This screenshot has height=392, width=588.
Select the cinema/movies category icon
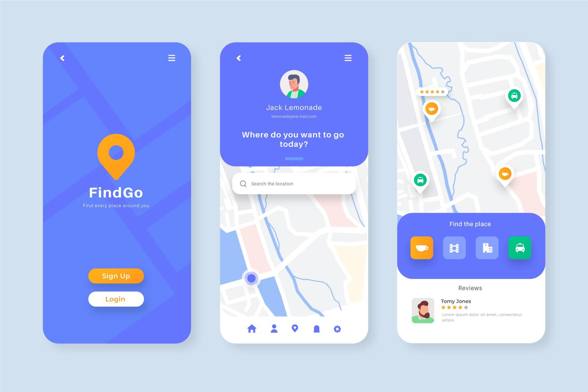pyautogui.click(x=454, y=248)
